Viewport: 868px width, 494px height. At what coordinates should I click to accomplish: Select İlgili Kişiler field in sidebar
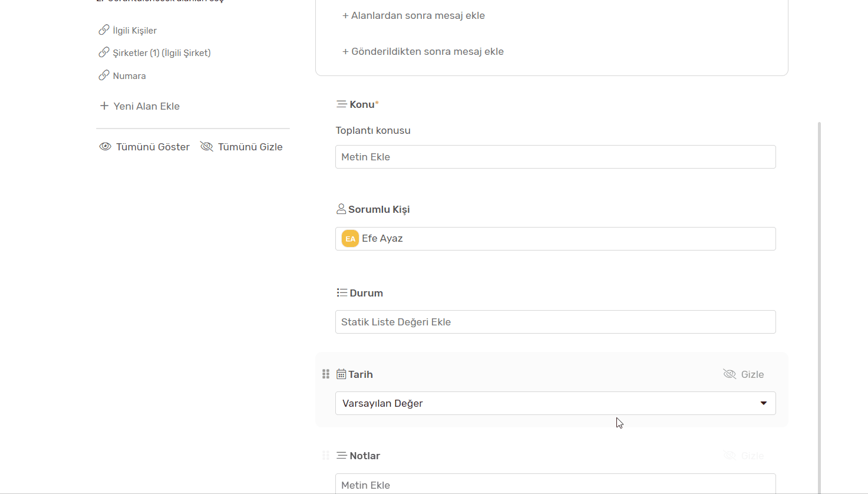tap(128, 30)
